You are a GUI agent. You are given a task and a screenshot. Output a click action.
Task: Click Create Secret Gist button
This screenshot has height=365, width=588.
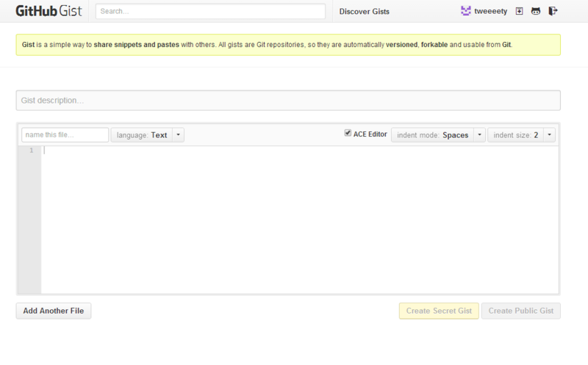pyautogui.click(x=439, y=311)
